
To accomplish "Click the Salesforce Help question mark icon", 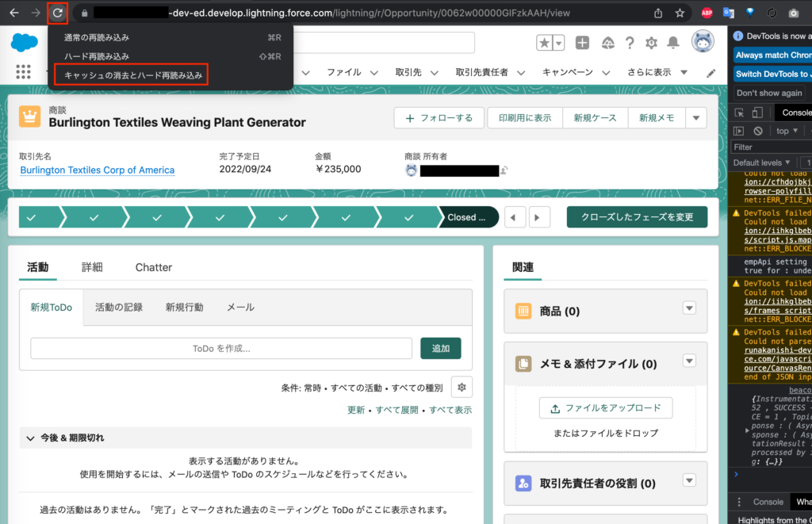I will 630,43.
